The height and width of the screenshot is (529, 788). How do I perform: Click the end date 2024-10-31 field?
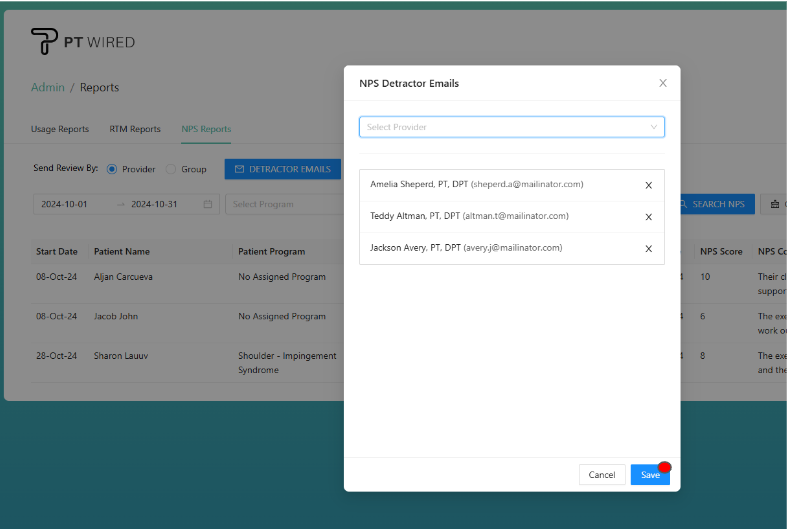(x=154, y=204)
